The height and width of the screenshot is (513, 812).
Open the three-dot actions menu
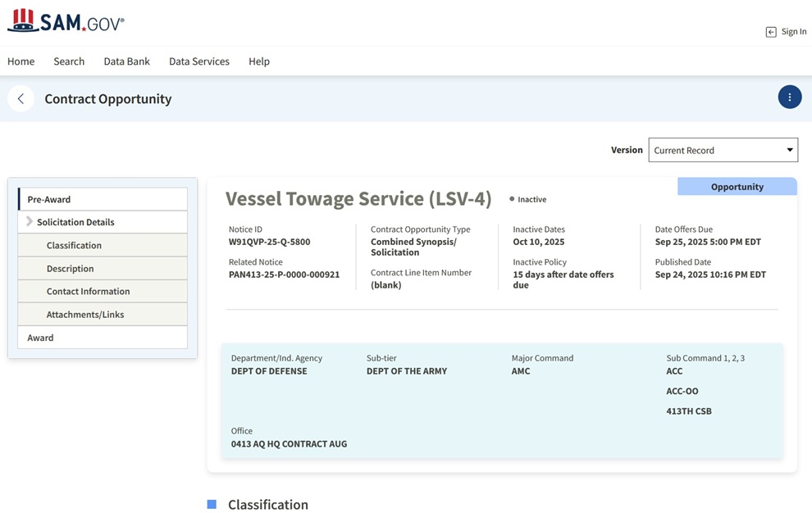point(789,98)
